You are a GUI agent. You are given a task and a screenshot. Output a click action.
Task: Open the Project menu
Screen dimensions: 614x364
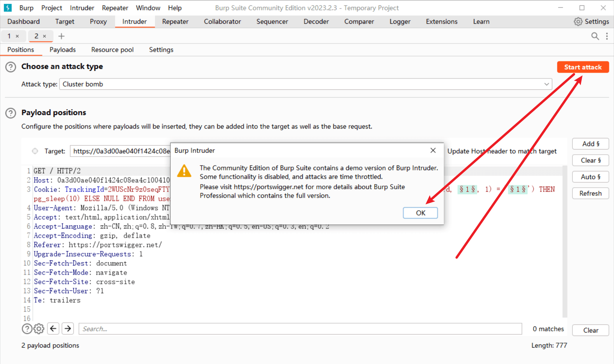point(52,8)
